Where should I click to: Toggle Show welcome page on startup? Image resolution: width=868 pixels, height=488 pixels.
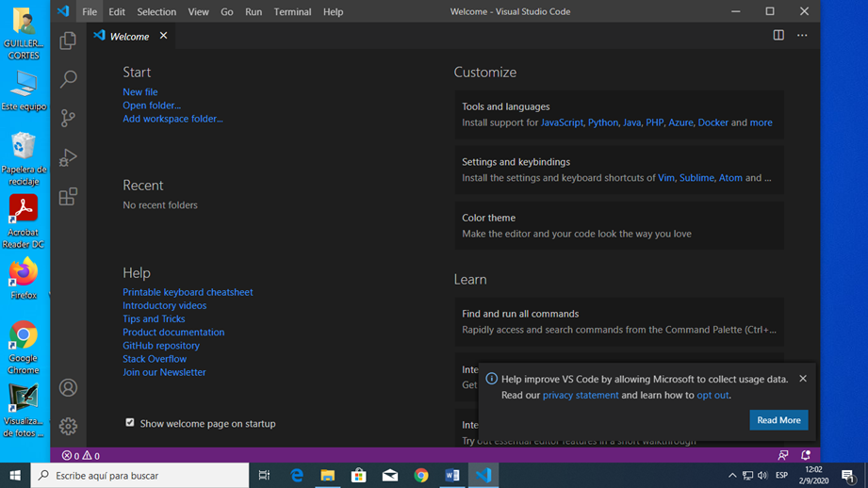coord(129,423)
